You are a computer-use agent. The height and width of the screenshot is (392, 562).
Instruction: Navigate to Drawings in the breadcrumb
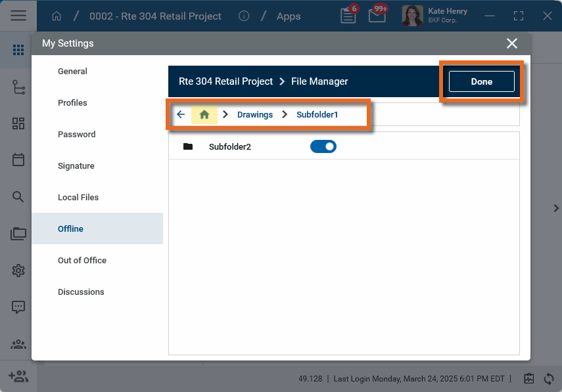(255, 114)
